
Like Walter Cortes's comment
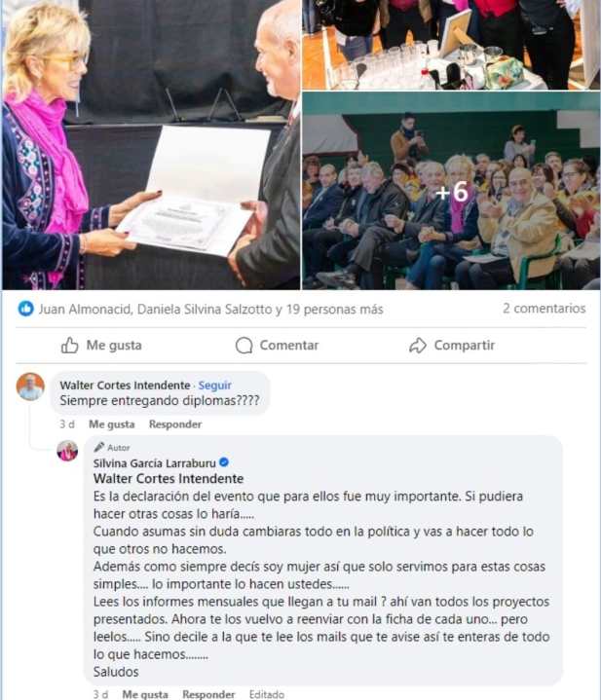[x=112, y=424]
